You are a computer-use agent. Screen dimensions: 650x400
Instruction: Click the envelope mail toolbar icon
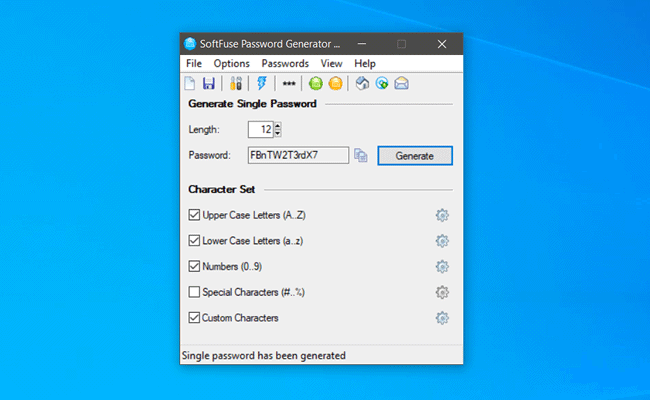coord(401,84)
